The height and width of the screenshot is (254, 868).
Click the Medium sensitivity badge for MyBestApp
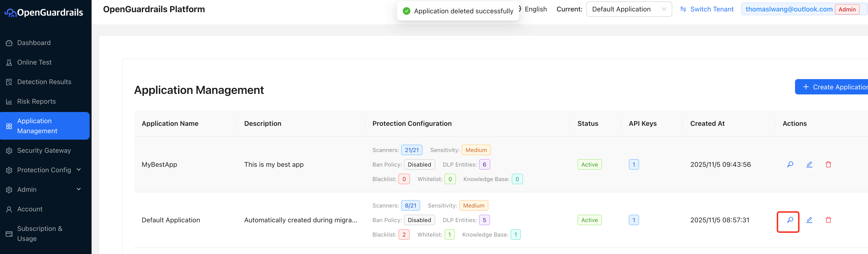(x=476, y=150)
